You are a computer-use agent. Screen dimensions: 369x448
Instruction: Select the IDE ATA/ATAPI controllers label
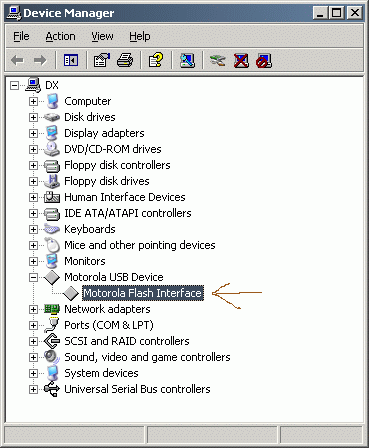128,213
